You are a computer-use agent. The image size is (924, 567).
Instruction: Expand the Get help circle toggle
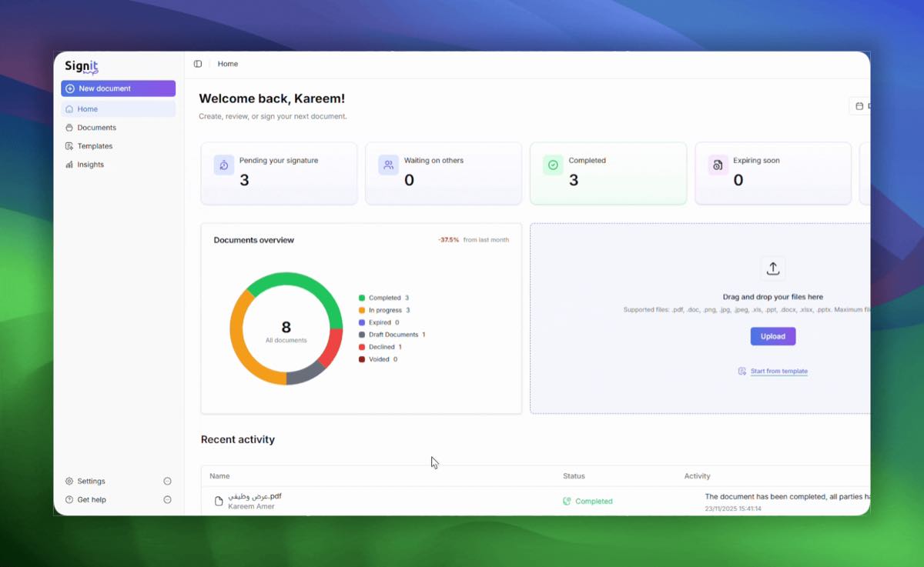click(x=167, y=499)
